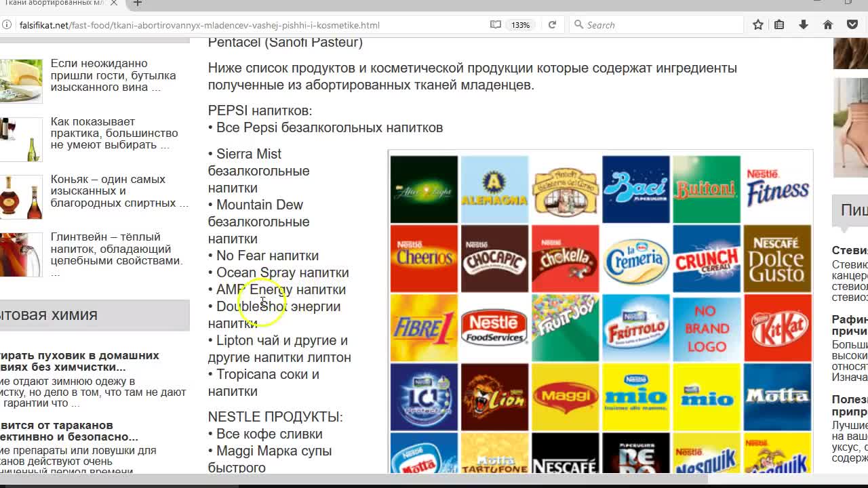Open article 'Как показывает практика'
The height and width of the screenshot is (488, 868).
[x=114, y=133]
